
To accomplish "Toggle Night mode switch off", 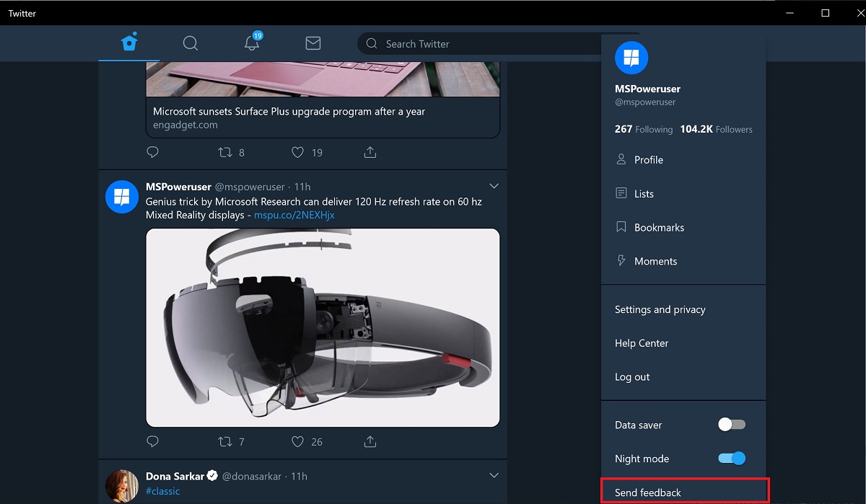I will (732, 459).
